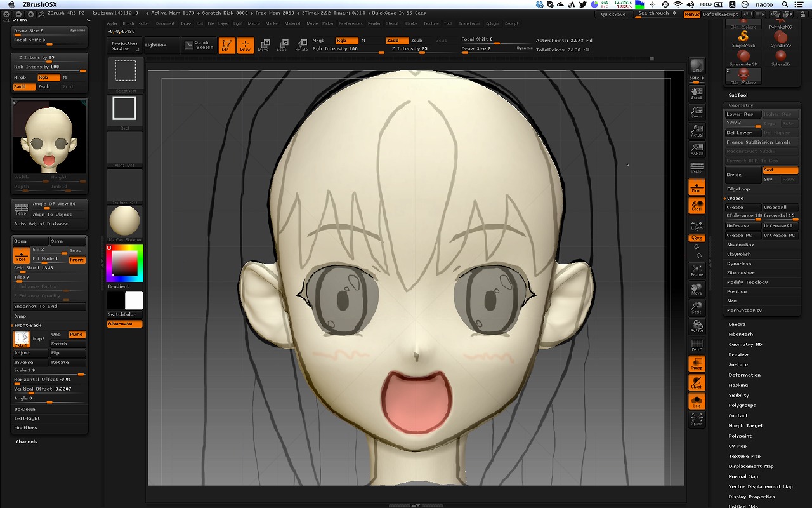Toggle Persp icon in right shelf
Image resolution: width=812 pixels, height=508 pixels.
(x=697, y=168)
